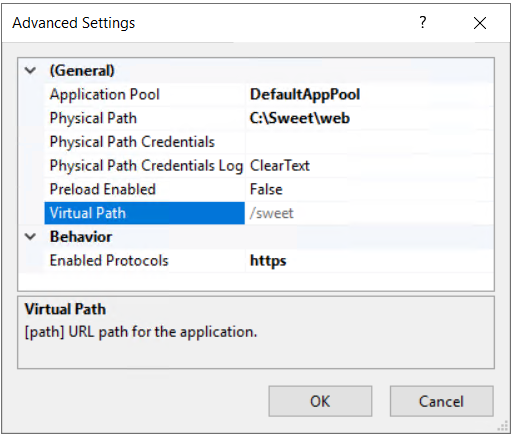Image resolution: width=512 pixels, height=435 pixels.
Task: Close the Advanced Settings dialog
Action: coord(480,23)
